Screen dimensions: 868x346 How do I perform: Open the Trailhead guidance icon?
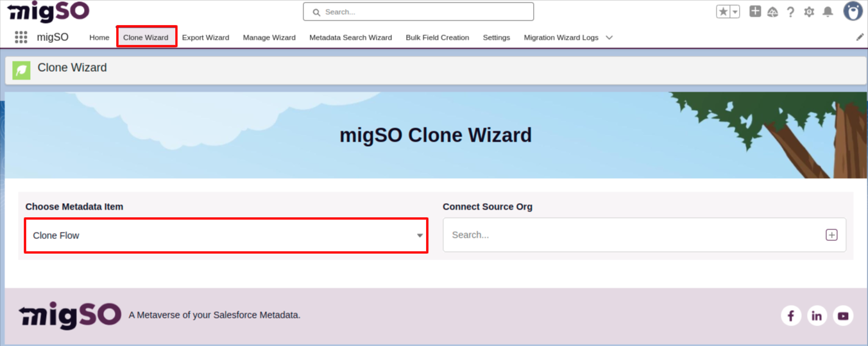(772, 12)
